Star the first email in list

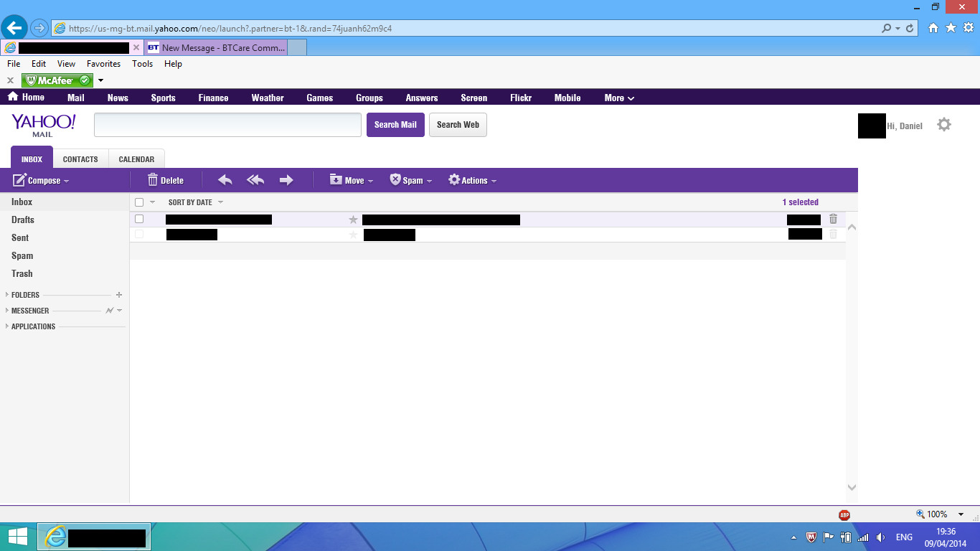tap(353, 220)
